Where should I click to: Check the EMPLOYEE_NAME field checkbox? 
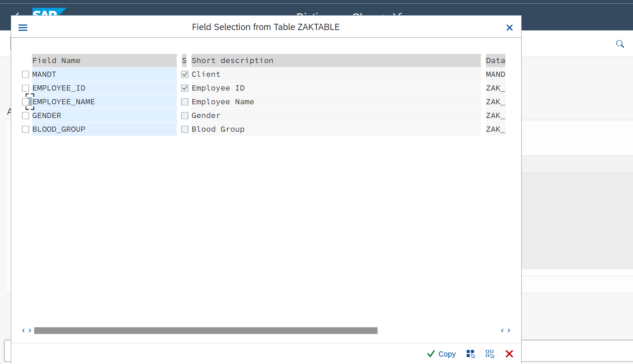26,102
